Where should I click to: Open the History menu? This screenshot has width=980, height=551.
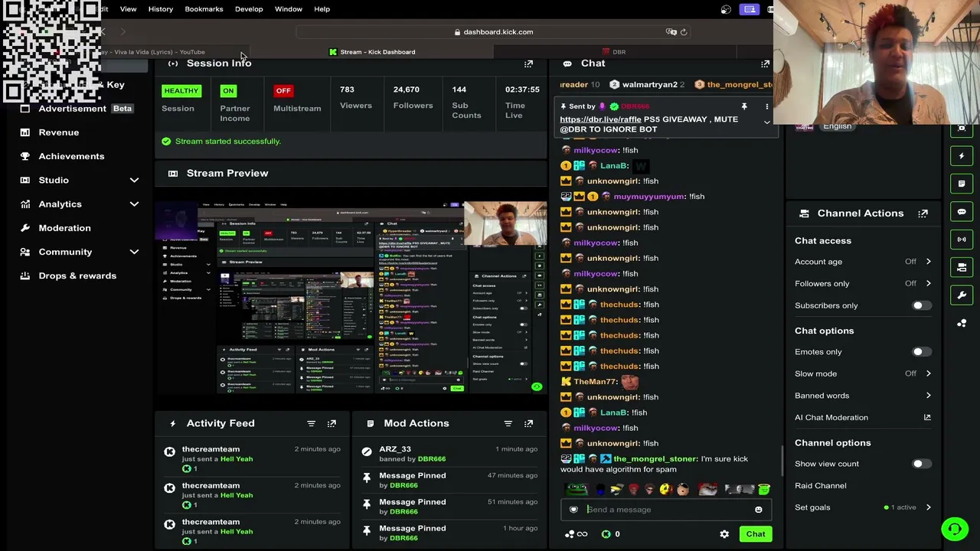click(161, 9)
